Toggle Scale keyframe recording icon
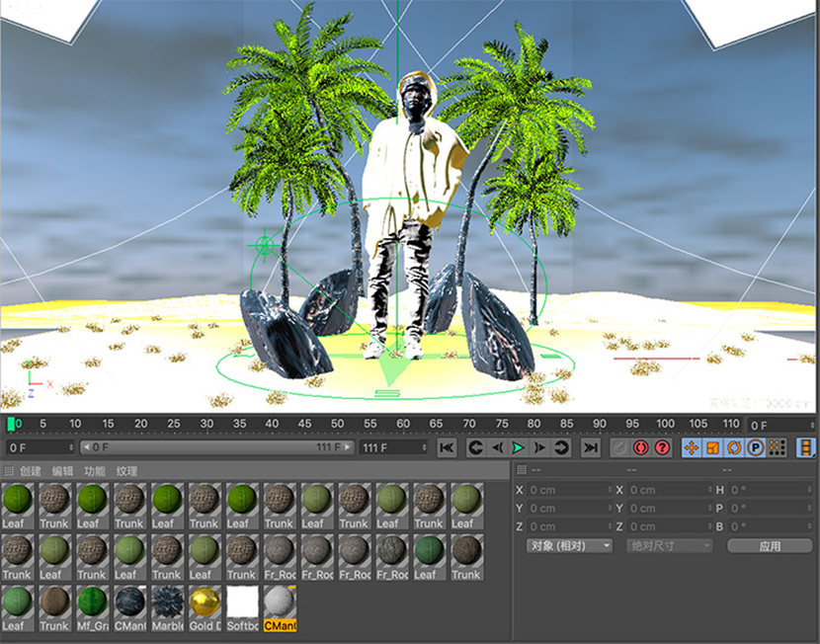 (712, 447)
